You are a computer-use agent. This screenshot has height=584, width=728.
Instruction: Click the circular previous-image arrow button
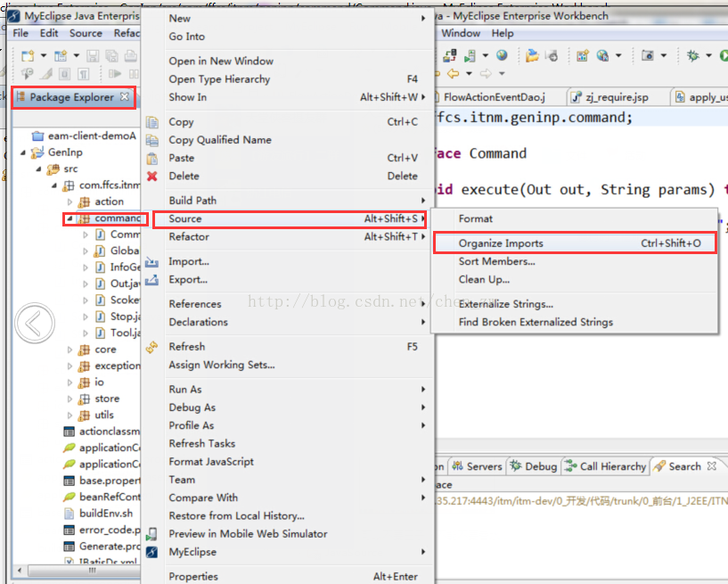(35, 323)
